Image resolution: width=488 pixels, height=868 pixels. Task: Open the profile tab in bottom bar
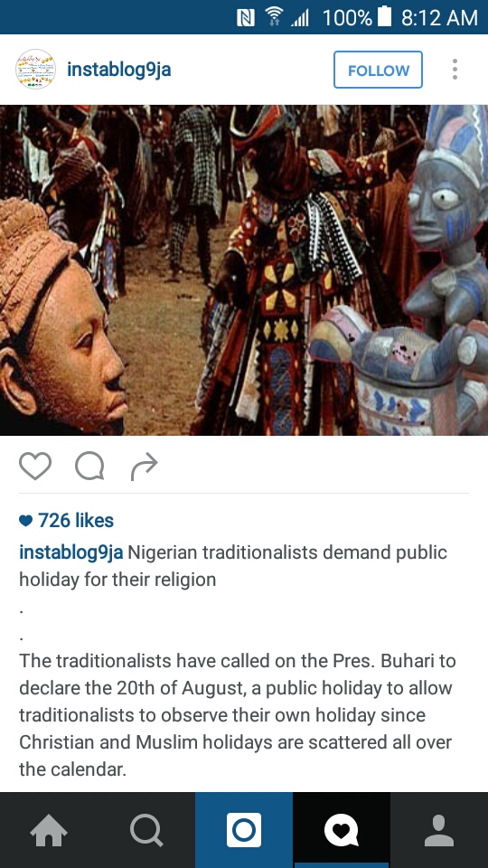pos(439,830)
